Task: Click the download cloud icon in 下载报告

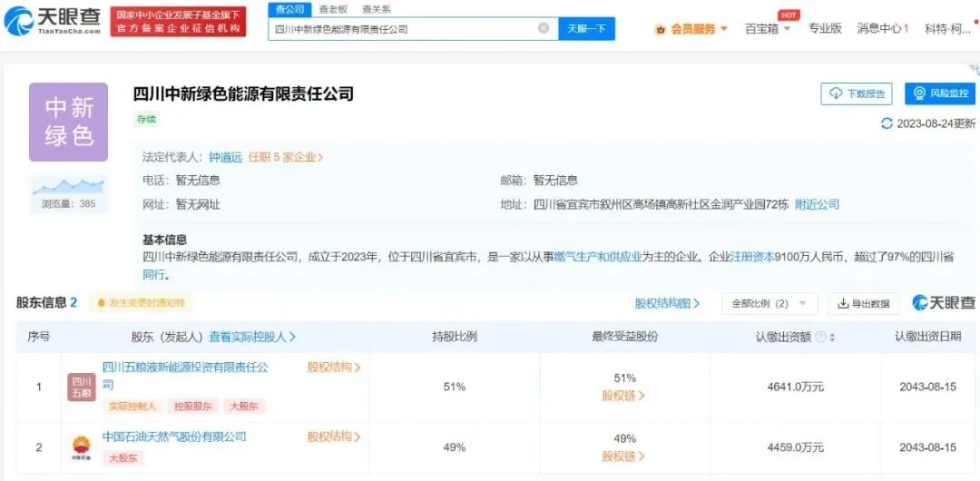Action: (x=837, y=93)
